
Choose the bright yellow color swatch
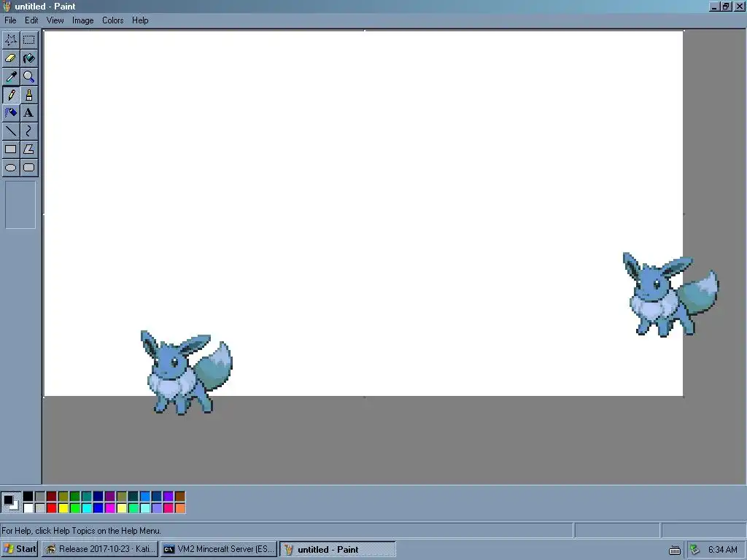point(63,508)
